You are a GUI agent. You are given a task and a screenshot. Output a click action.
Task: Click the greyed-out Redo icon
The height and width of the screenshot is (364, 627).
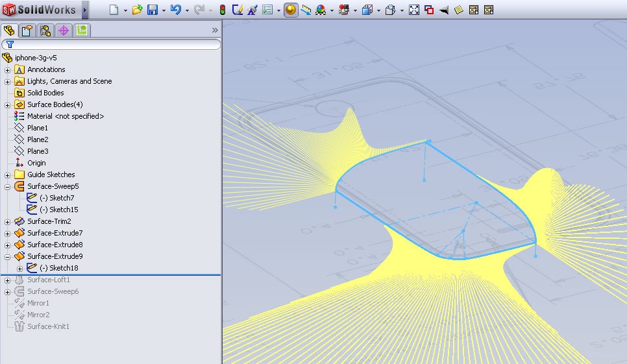[x=199, y=10]
